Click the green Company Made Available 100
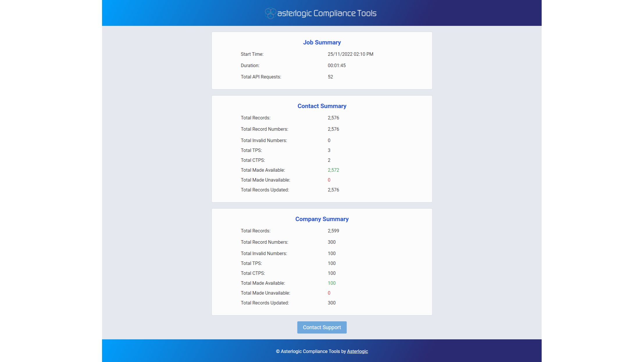This screenshot has width=644, height=362. pos(331,283)
